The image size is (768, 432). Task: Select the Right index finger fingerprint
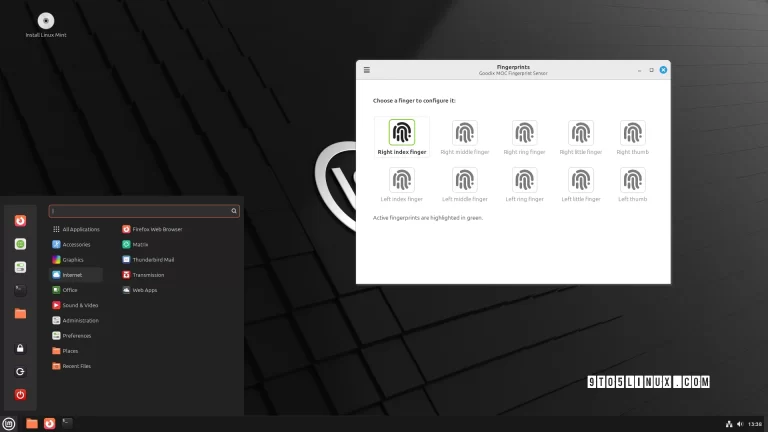[x=402, y=134]
